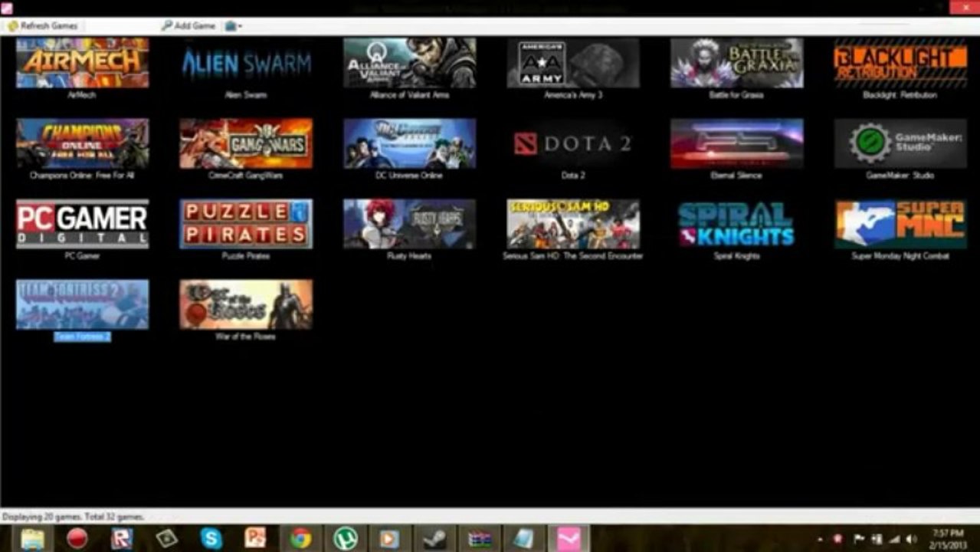Click the pink active app taskbar icon
The width and height of the screenshot is (980, 552).
569,539
